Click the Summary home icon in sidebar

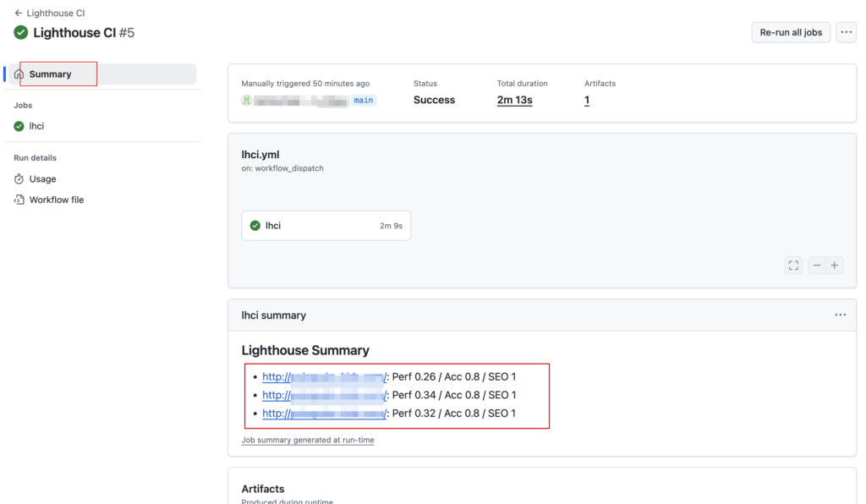19,74
